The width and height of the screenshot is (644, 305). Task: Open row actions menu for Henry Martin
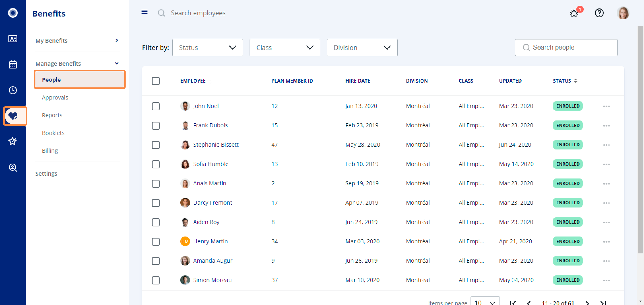tap(606, 242)
